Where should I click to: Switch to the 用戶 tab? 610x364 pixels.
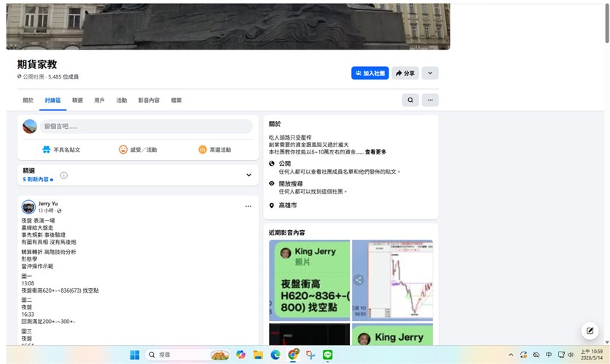[x=99, y=100]
